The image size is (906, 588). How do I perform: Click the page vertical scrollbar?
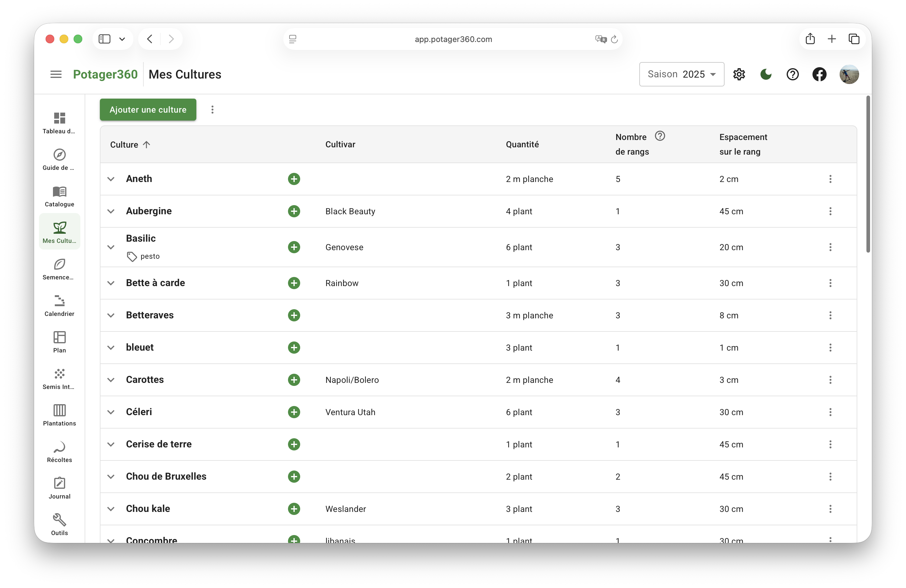tap(868, 174)
